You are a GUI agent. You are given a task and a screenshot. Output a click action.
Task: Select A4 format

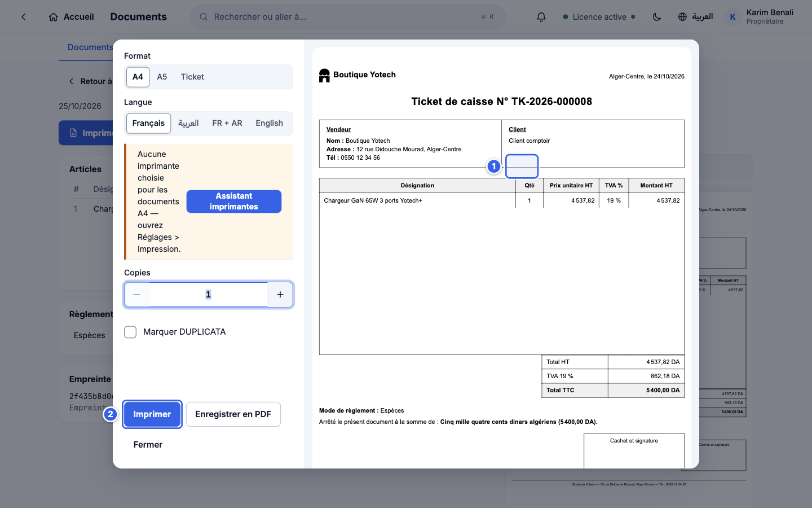pyautogui.click(x=138, y=77)
